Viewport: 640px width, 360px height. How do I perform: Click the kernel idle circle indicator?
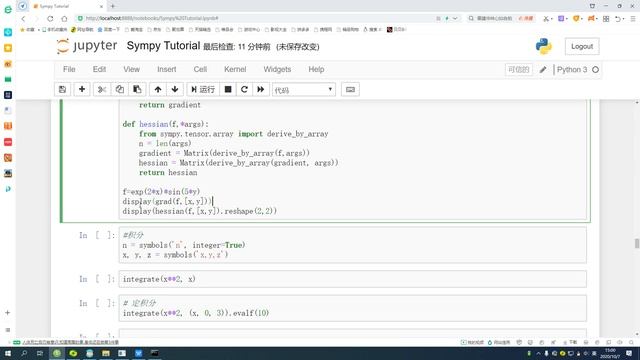[x=596, y=70]
